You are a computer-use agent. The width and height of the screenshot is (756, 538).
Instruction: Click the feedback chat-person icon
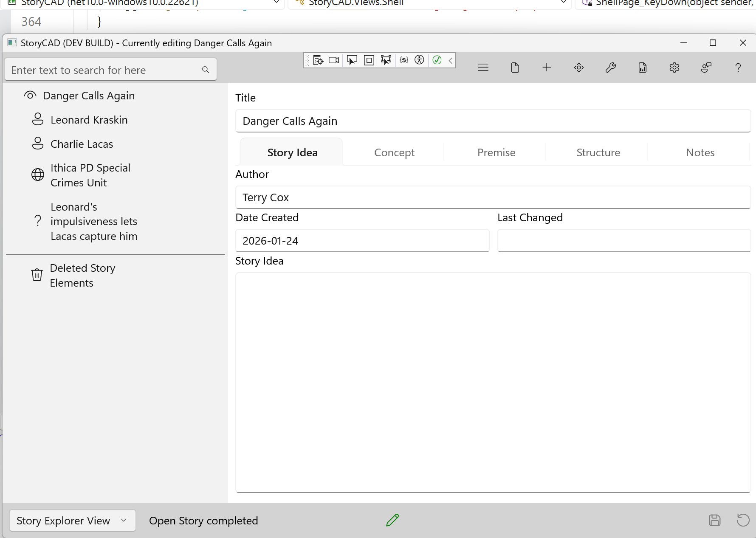pyautogui.click(x=706, y=68)
